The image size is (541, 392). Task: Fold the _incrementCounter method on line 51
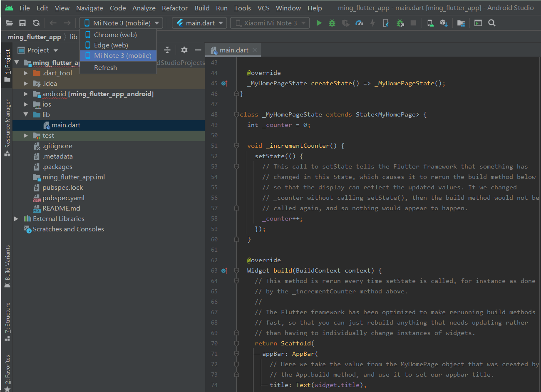tap(236, 146)
